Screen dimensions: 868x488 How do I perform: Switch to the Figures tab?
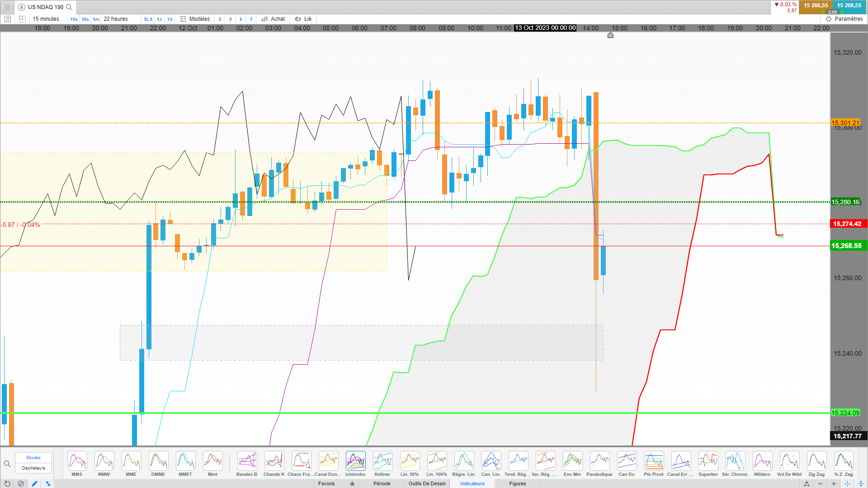pyautogui.click(x=518, y=483)
